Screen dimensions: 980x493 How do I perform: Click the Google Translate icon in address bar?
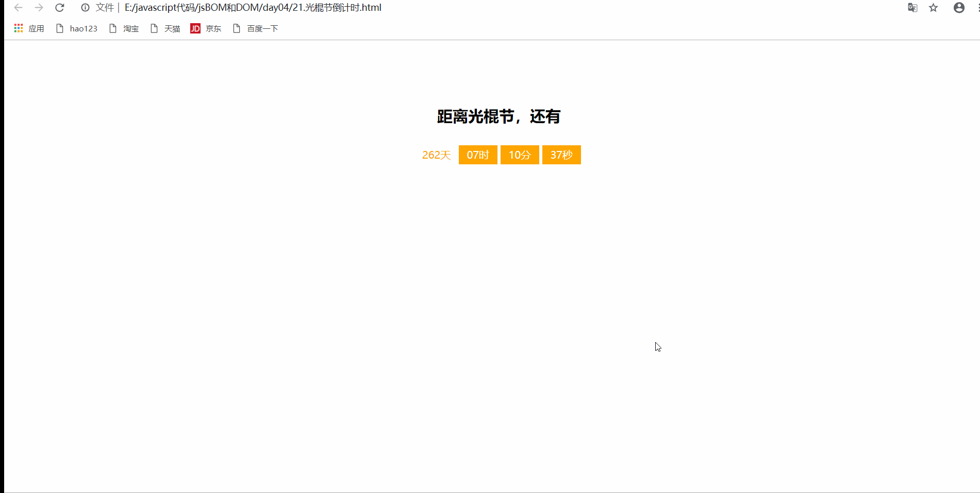(912, 7)
